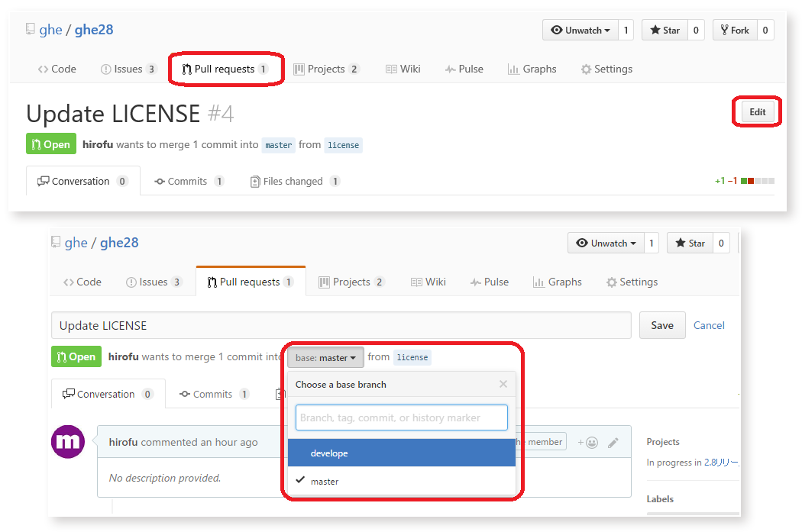
Task: Open Pulse tab in top screenshot
Action: point(464,69)
